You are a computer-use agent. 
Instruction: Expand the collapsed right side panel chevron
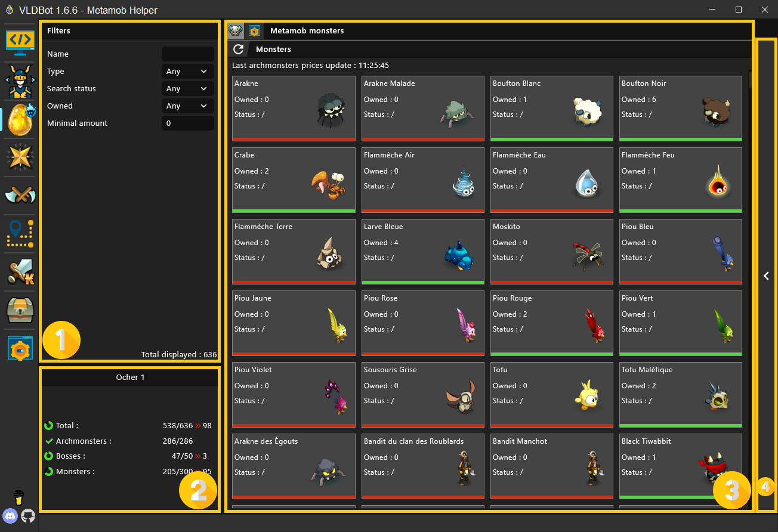767,276
